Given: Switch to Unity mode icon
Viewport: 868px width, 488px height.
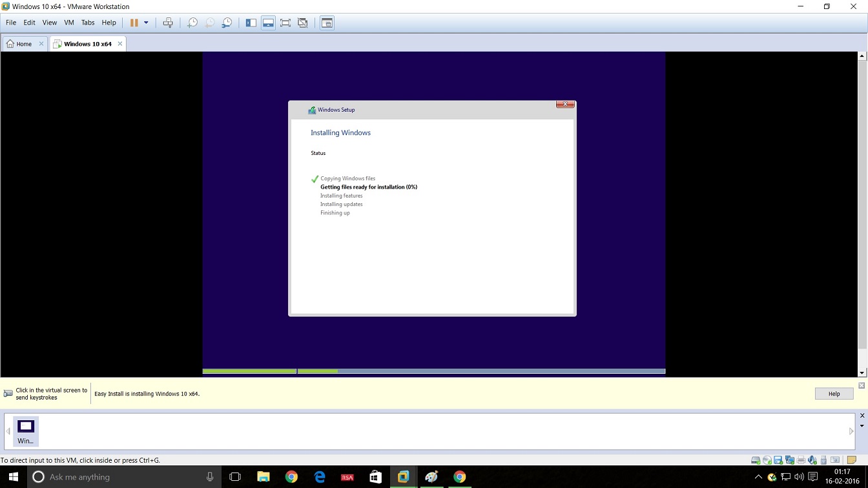Looking at the screenshot, I should (303, 23).
